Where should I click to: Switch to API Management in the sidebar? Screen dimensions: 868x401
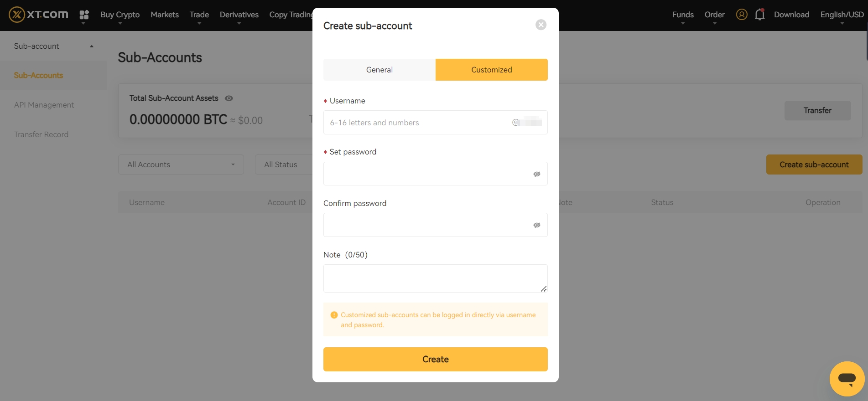point(44,105)
